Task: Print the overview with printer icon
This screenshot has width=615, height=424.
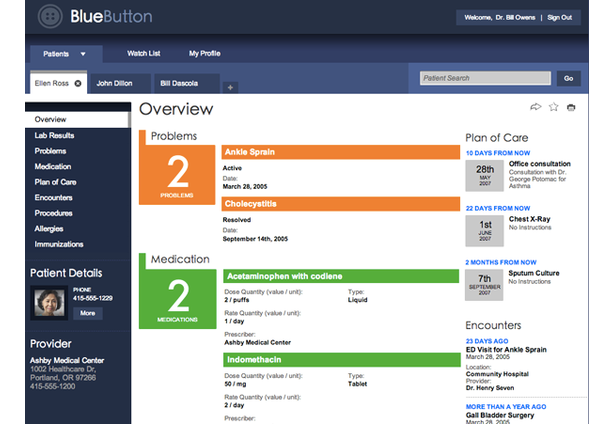Action: (571, 107)
